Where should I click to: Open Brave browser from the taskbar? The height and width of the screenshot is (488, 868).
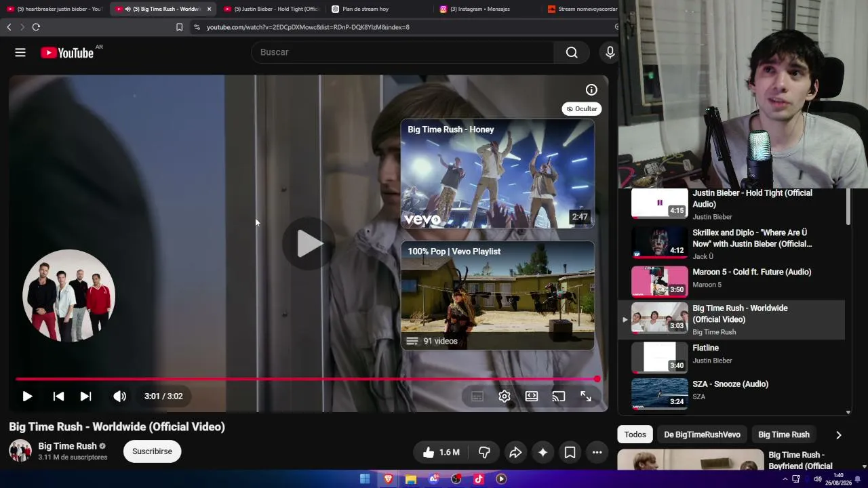pos(388,479)
